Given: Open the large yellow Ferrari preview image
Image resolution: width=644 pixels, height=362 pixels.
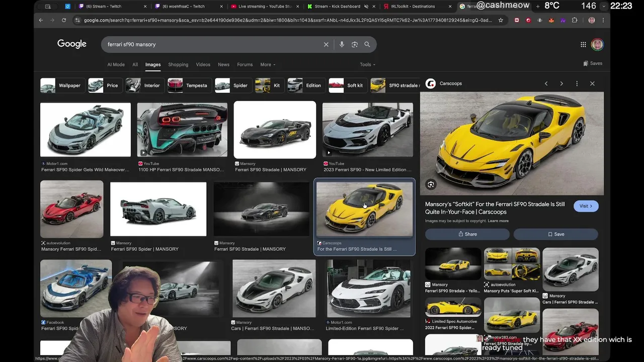Looking at the screenshot, I should [x=512, y=143].
